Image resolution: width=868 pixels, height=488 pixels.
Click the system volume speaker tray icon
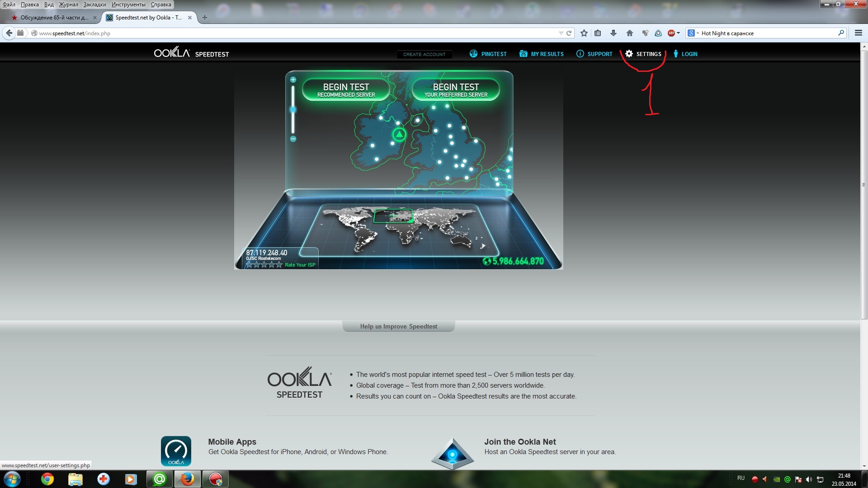point(809,479)
